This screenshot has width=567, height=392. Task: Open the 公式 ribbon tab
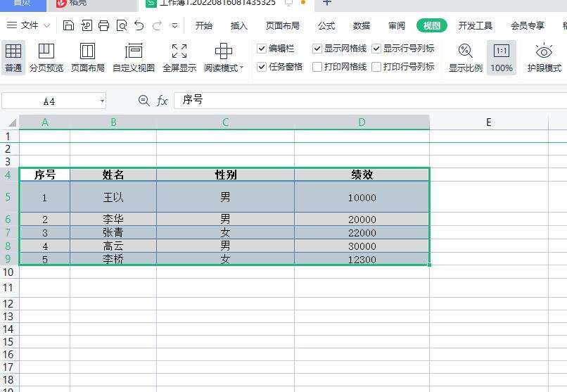pos(326,25)
